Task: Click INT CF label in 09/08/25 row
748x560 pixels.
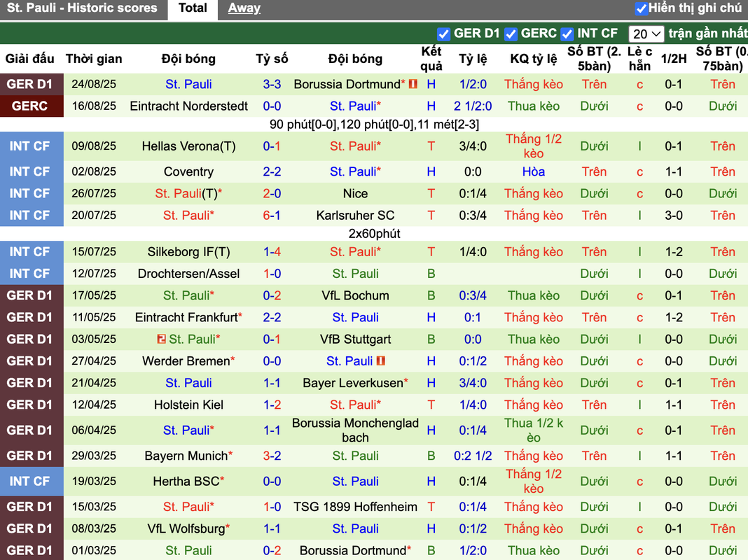Action: pyautogui.click(x=29, y=146)
